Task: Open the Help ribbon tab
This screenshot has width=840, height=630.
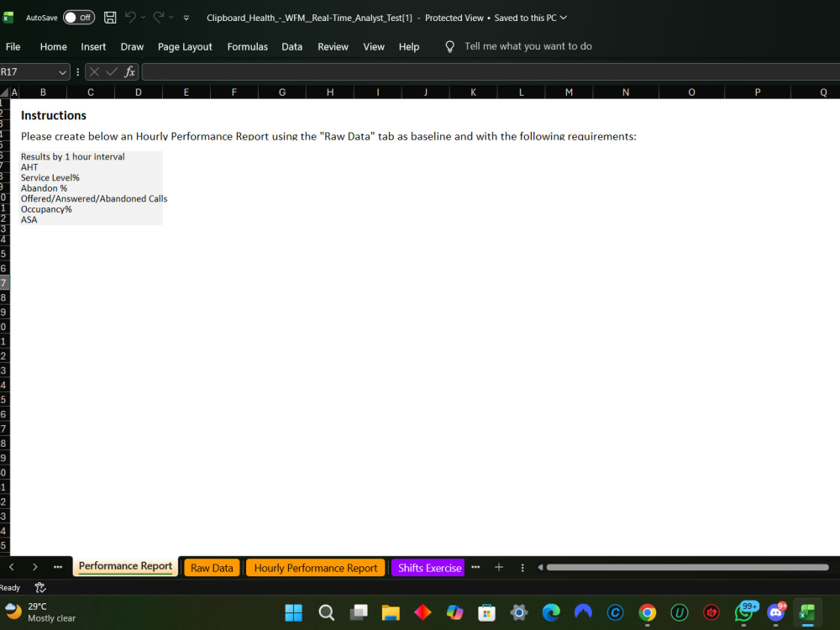Action: (x=409, y=46)
